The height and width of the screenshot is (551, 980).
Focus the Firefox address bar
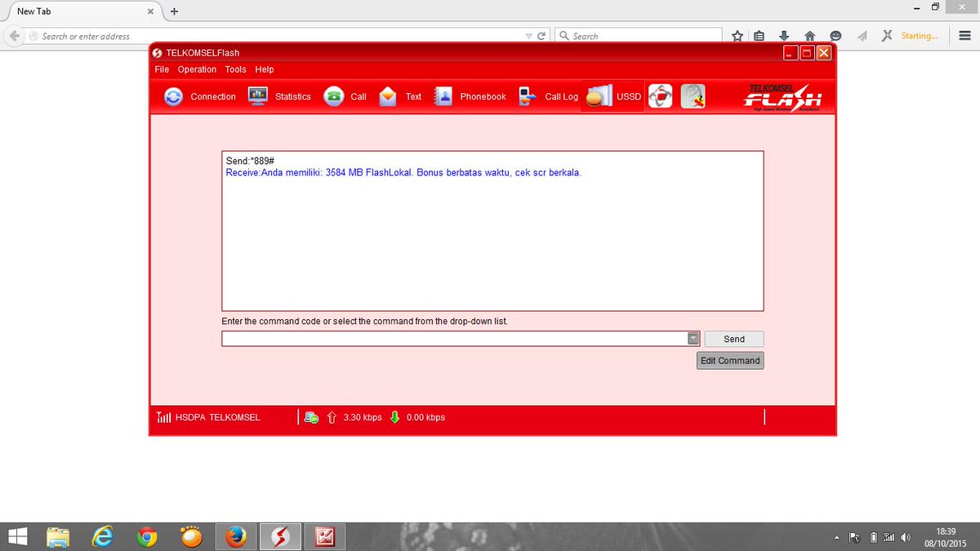[278, 36]
